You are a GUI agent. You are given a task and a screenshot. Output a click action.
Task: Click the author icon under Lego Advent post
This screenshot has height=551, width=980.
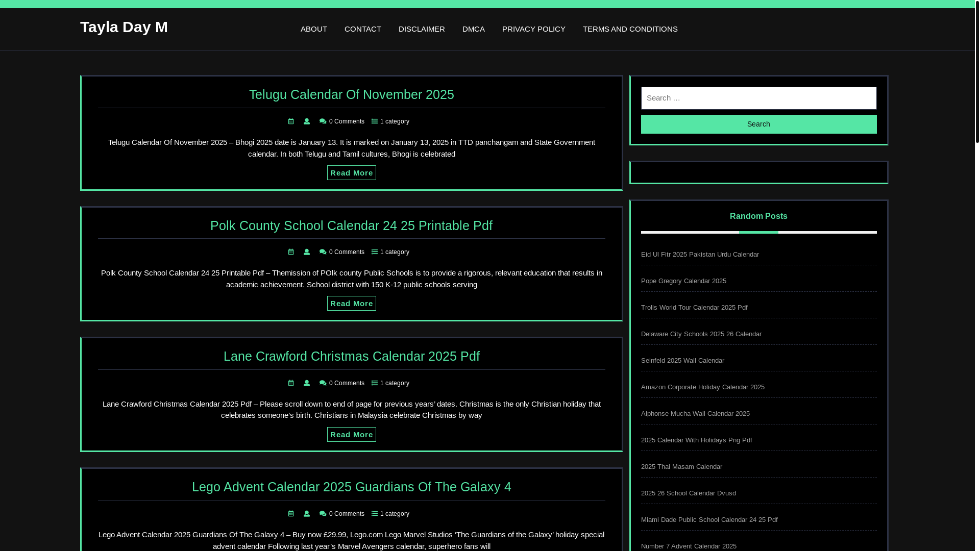click(307, 514)
